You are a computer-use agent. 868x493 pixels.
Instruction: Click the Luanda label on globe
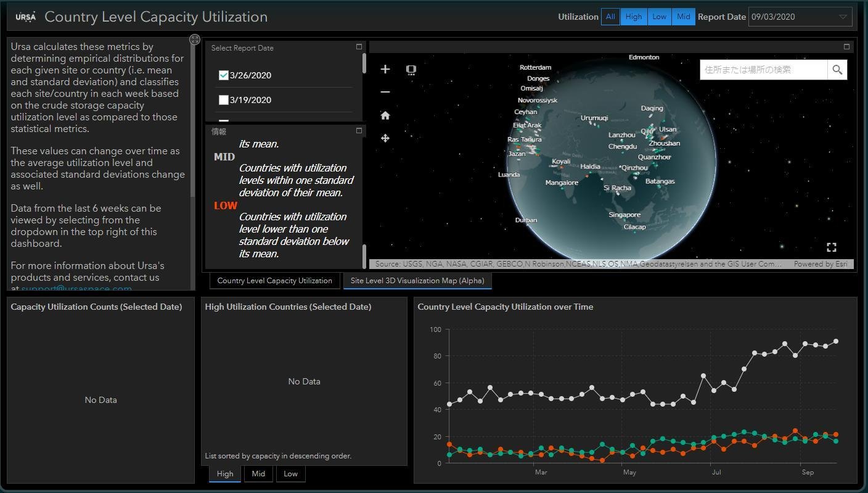(509, 175)
